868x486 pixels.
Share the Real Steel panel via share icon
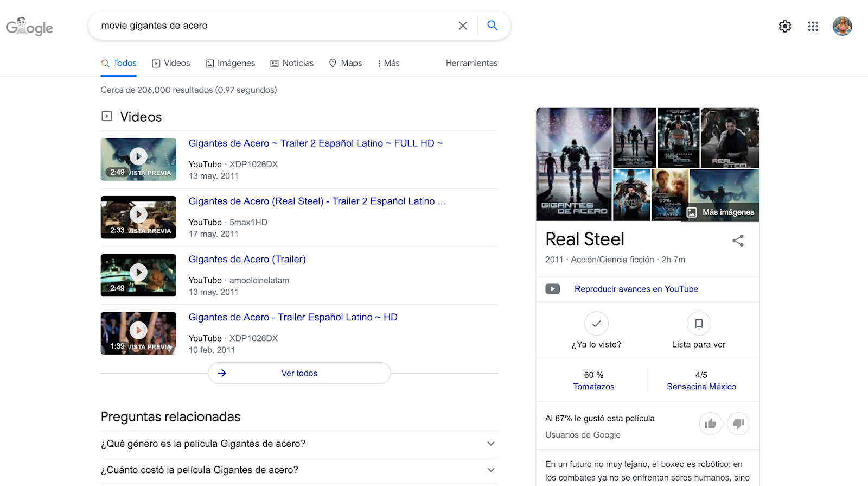(738, 241)
